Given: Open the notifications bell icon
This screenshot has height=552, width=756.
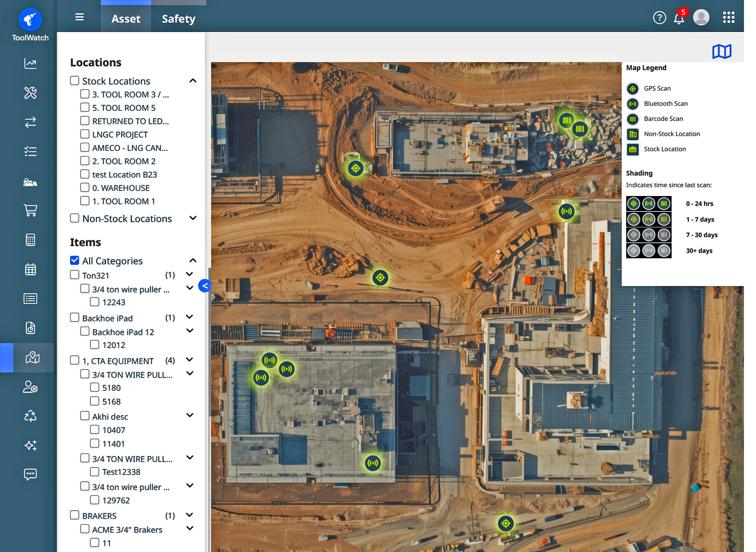Looking at the screenshot, I should pyautogui.click(x=679, y=18).
